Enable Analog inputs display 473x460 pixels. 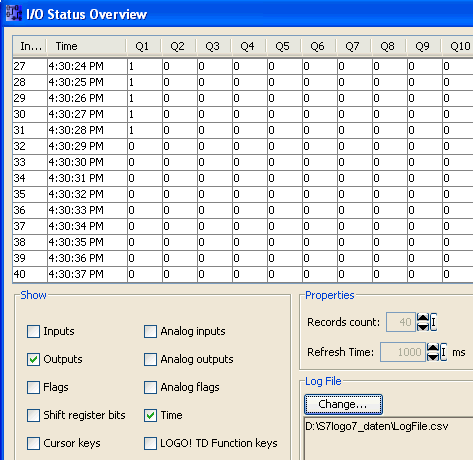tap(150, 331)
